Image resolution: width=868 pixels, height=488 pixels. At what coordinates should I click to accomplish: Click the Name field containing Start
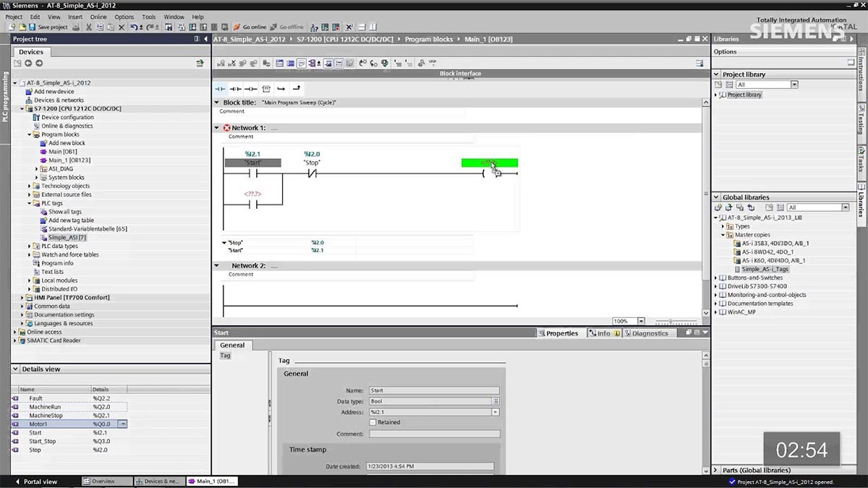coord(434,390)
